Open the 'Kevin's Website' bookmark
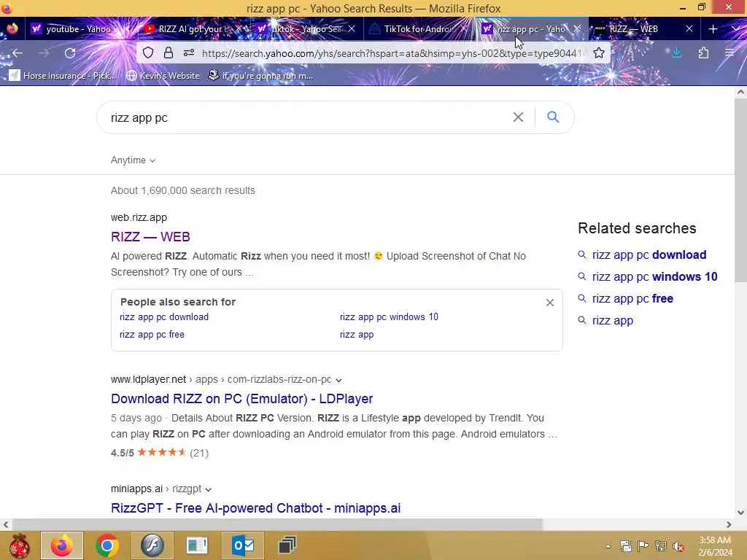The height and width of the screenshot is (560, 747). 163,76
